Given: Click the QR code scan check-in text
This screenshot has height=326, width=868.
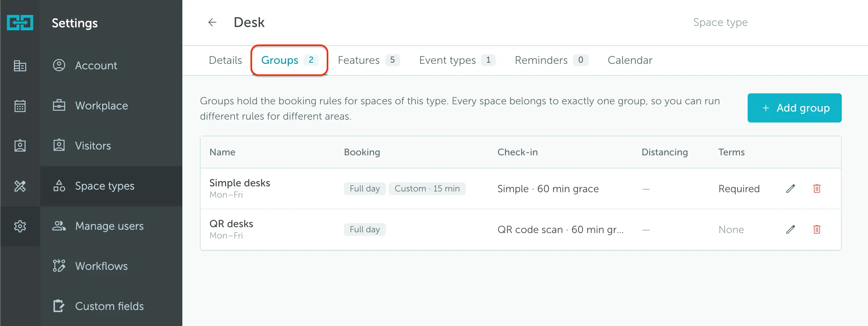Looking at the screenshot, I should tap(561, 230).
